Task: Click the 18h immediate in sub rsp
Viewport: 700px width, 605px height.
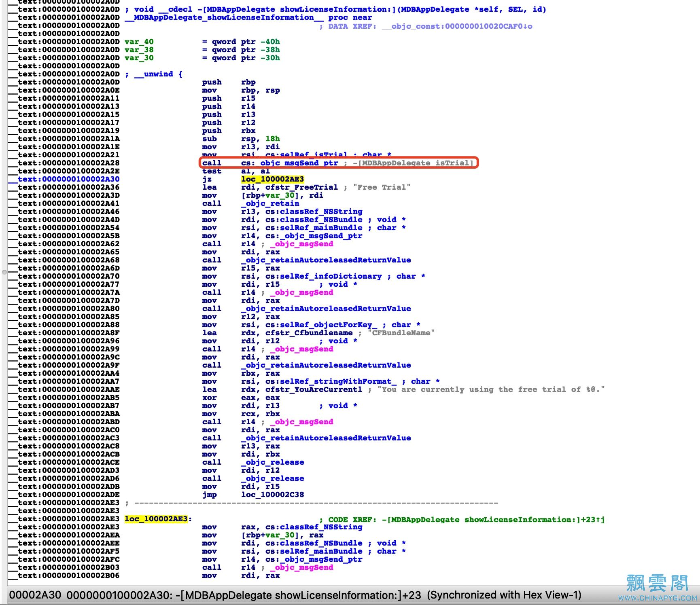Action: [x=272, y=139]
